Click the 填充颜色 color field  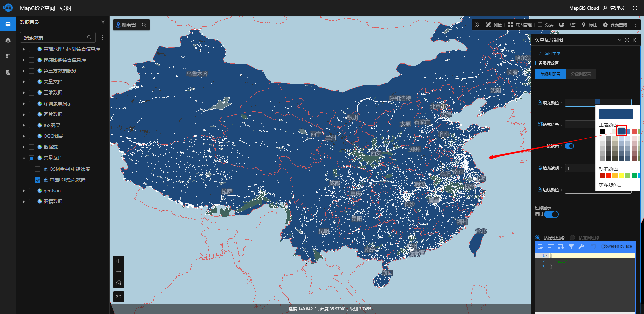click(598, 102)
